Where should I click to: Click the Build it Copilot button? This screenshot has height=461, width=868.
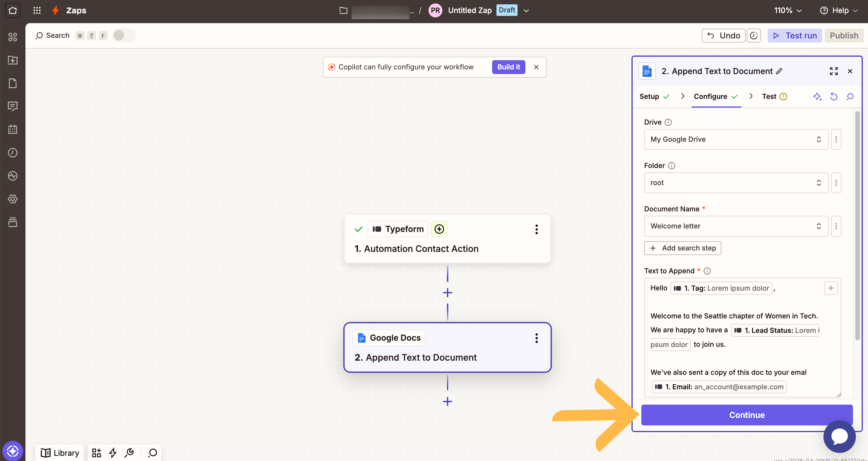(509, 67)
